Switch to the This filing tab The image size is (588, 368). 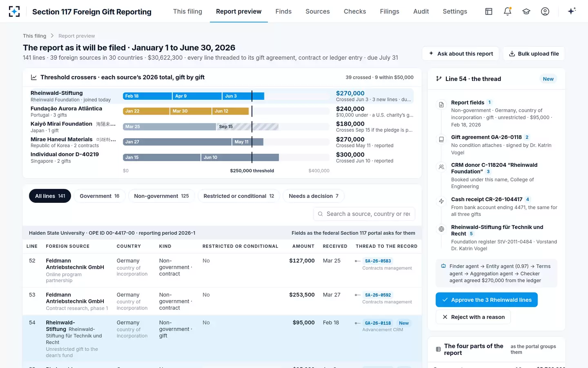coord(187,11)
